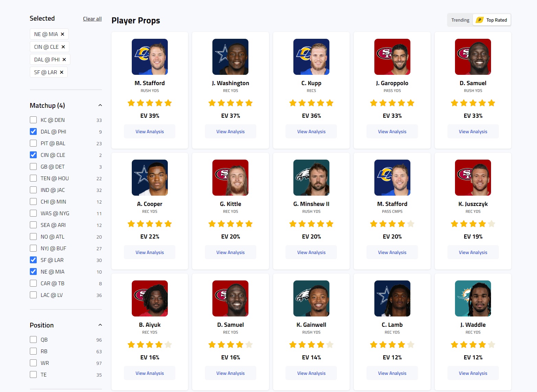Enable the QB position filter
Image resolution: width=537 pixels, height=392 pixels.
33,339
